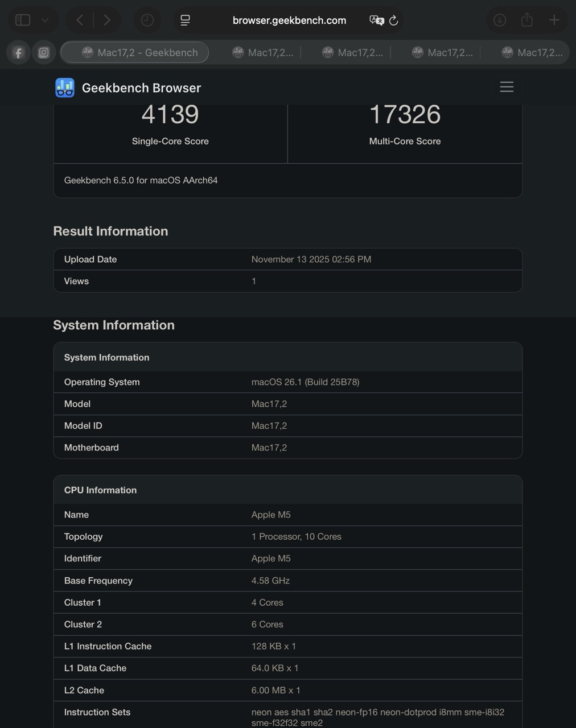Open the browsing history clock icon

click(147, 20)
